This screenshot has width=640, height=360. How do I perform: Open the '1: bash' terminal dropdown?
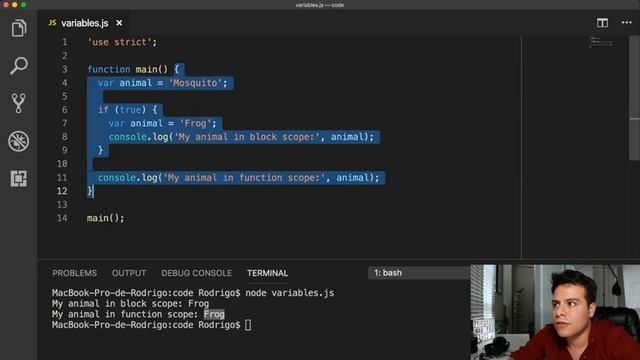(x=419, y=273)
